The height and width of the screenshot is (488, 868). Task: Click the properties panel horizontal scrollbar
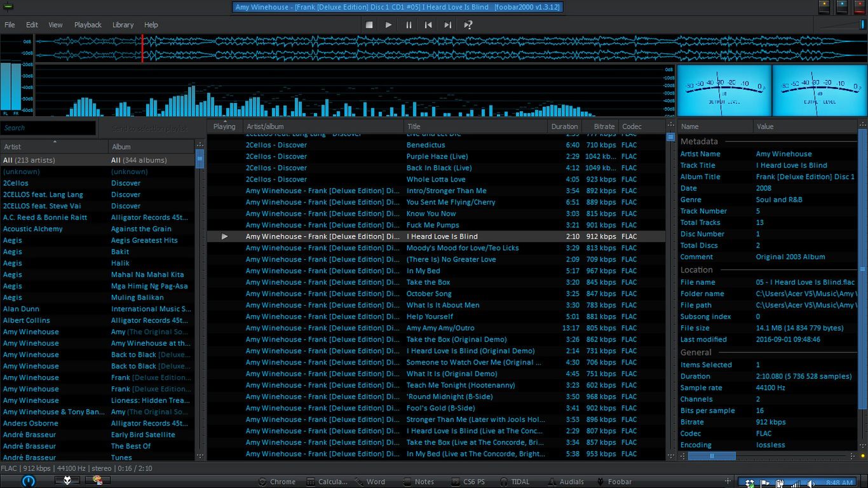(768, 456)
